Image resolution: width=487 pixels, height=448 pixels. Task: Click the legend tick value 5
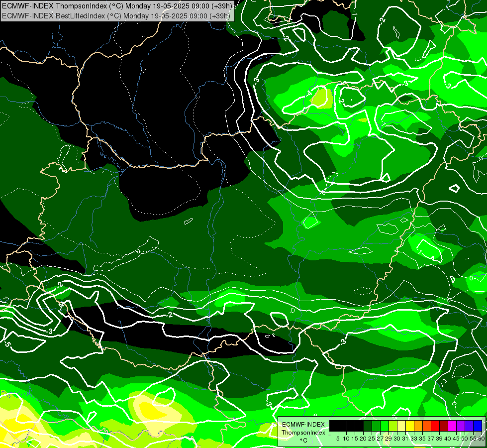click(338, 439)
